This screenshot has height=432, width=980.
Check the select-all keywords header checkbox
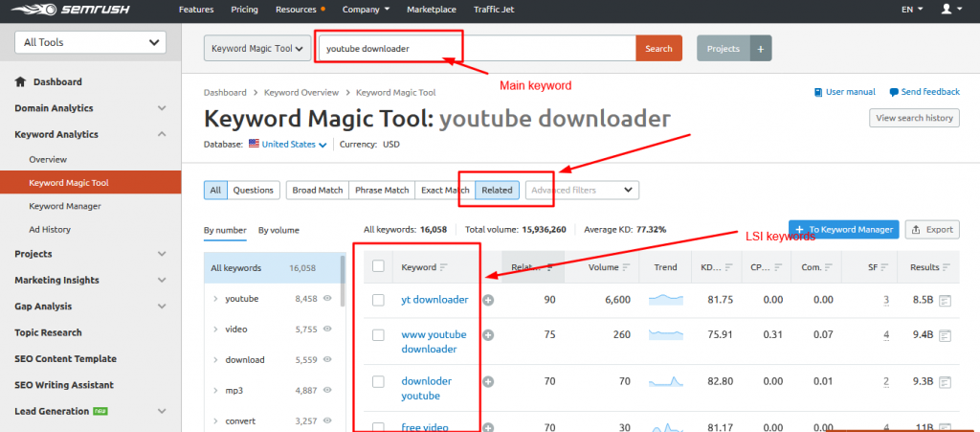tap(378, 266)
